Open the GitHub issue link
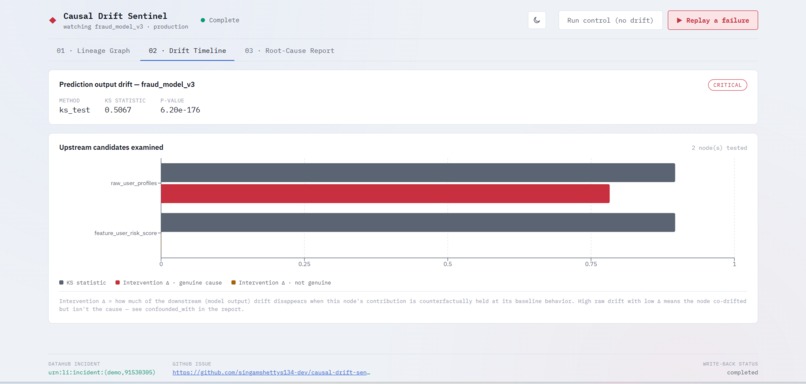806x384 pixels. click(271, 372)
